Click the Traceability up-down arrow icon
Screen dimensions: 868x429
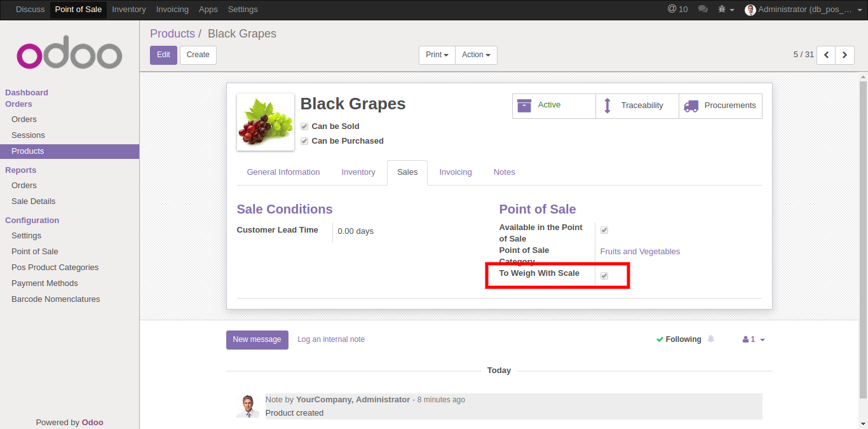pos(607,106)
